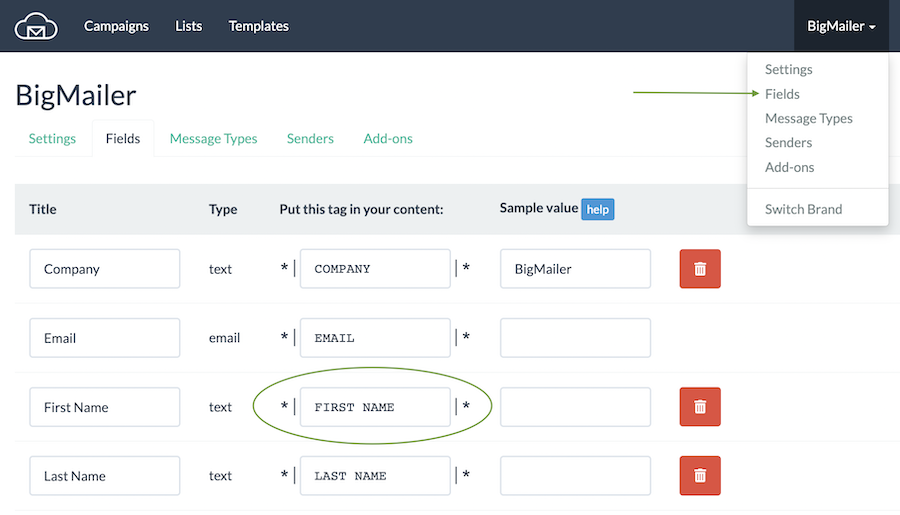900x515 pixels.
Task: Click the Title column header
Action: (x=42, y=209)
